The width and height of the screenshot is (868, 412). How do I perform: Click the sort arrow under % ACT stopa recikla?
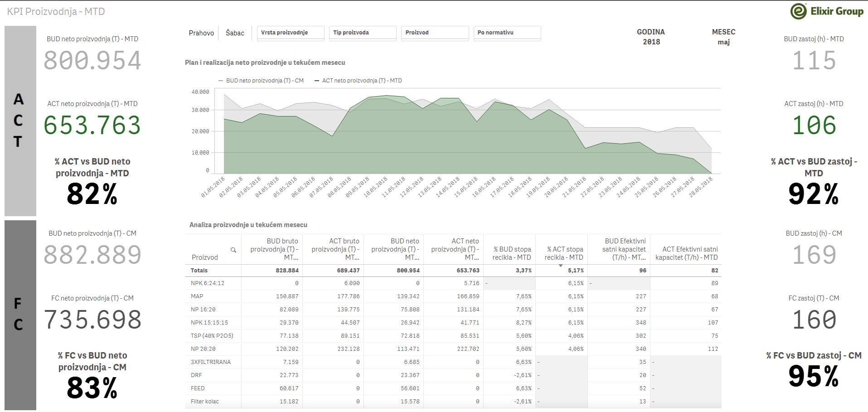tap(561, 266)
